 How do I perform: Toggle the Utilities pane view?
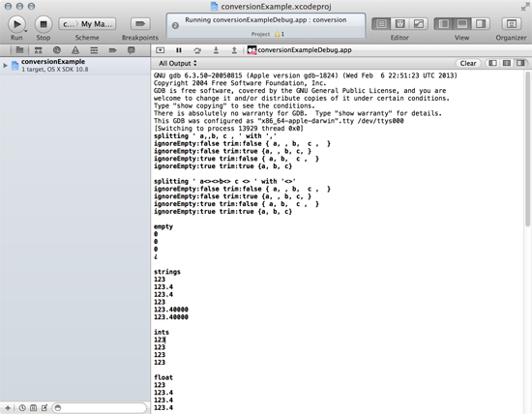click(481, 24)
